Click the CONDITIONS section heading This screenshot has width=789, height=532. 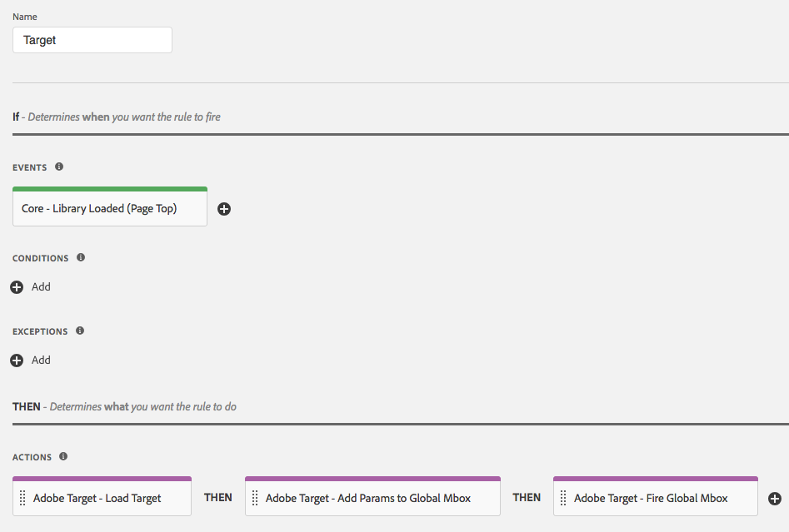click(x=40, y=258)
